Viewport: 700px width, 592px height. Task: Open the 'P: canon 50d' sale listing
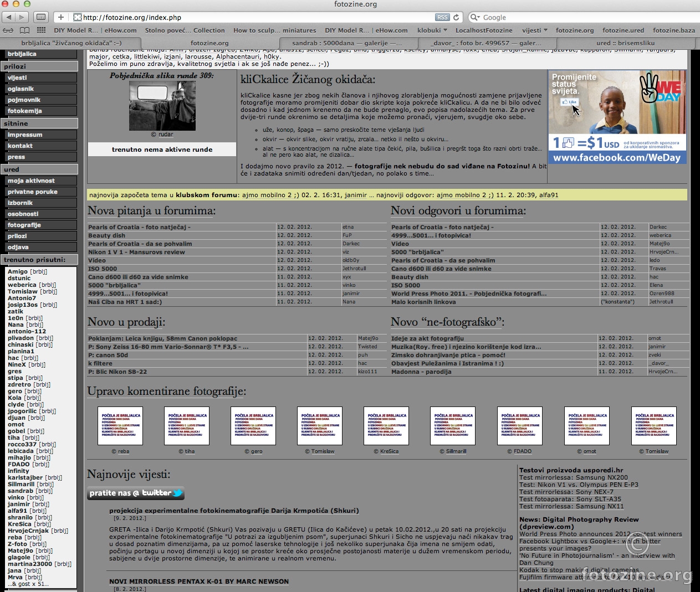click(x=108, y=355)
